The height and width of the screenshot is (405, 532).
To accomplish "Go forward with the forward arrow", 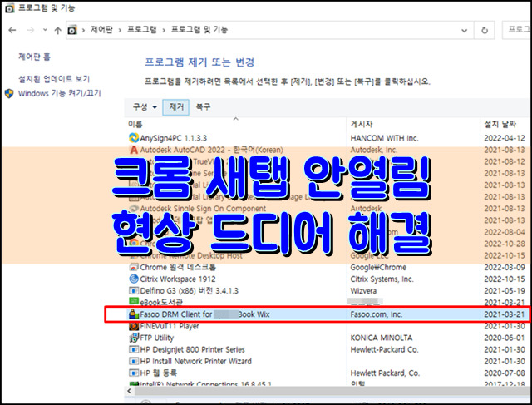I will coord(31,30).
